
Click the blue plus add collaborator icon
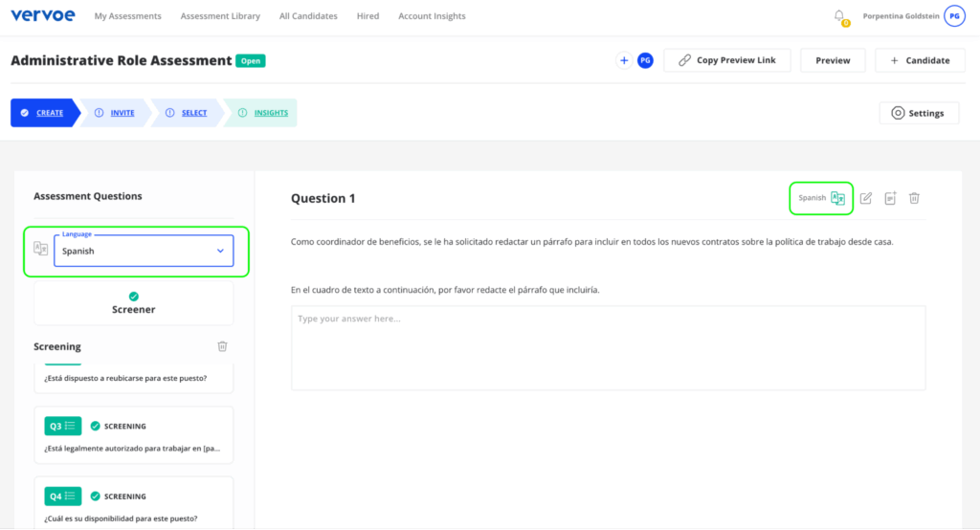tap(624, 60)
